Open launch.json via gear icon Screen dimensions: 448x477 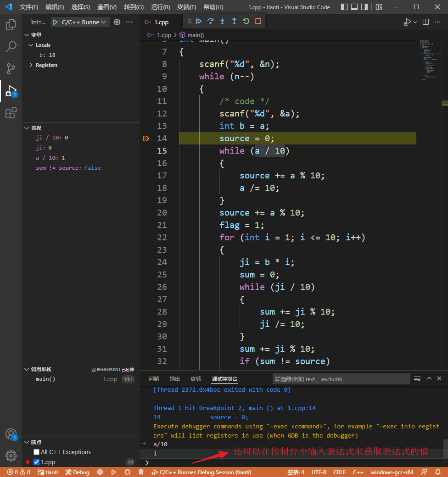[117, 22]
